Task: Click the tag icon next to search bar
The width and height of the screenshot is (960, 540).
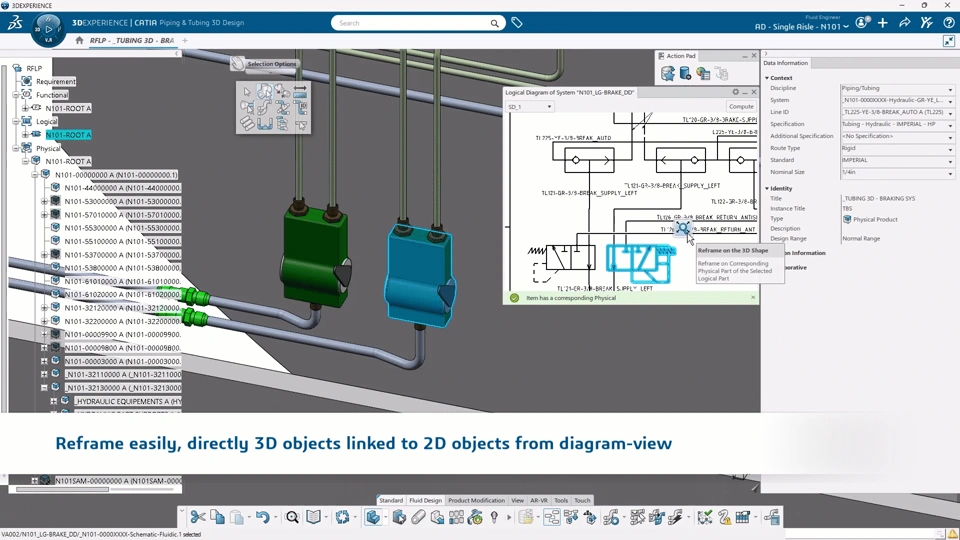Action: pos(517,23)
